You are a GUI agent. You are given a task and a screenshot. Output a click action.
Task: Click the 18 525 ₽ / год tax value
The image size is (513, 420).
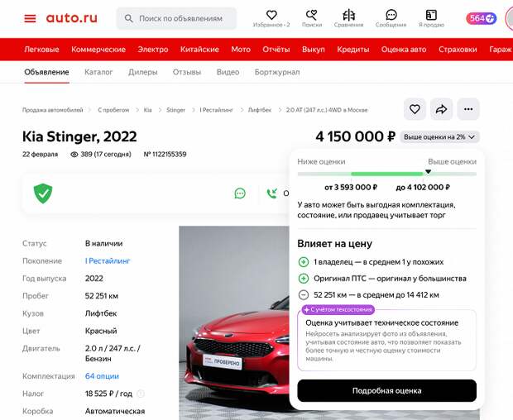pyautogui.click(x=108, y=394)
